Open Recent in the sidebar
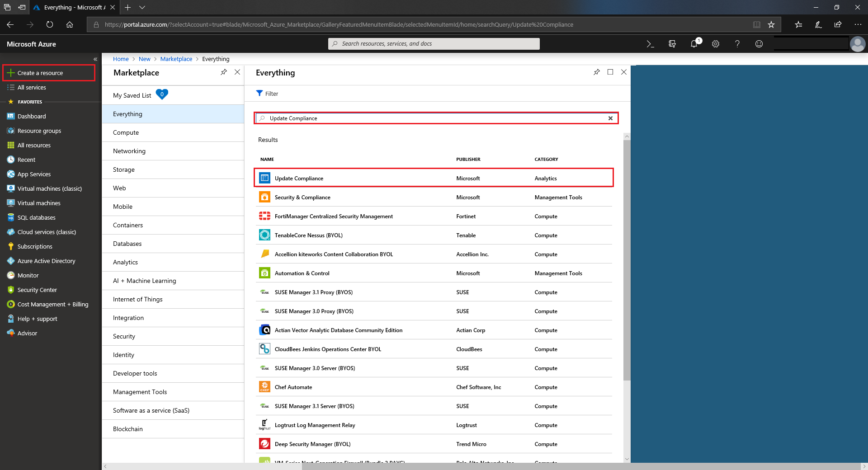Viewport: 868px width, 470px height. click(x=26, y=160)
